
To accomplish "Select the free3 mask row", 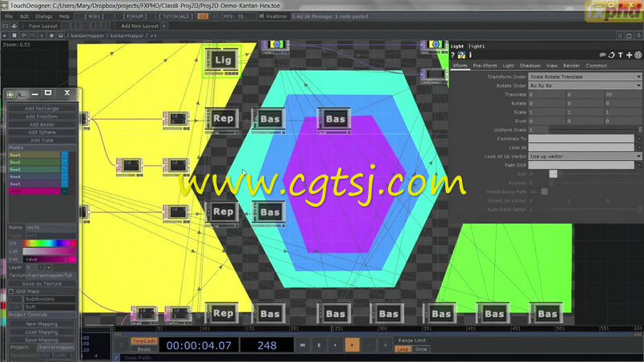I will point(34,170).
